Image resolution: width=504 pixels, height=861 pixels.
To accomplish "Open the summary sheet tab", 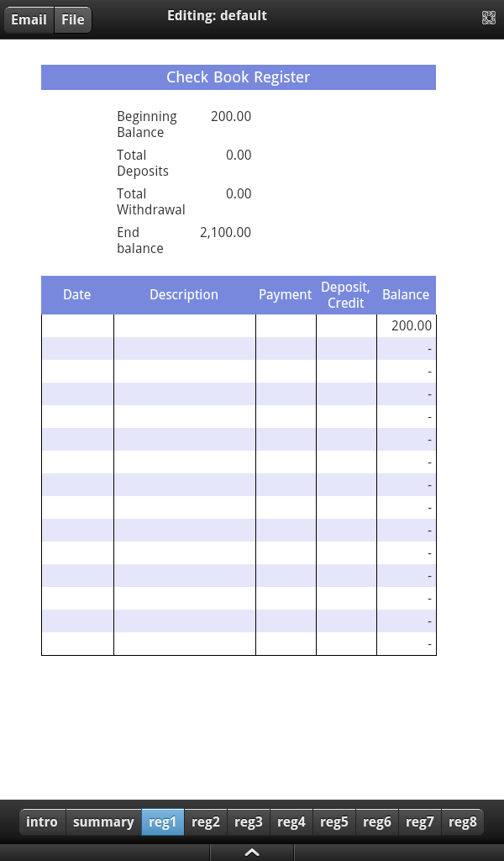I will [x=103, y=822].
